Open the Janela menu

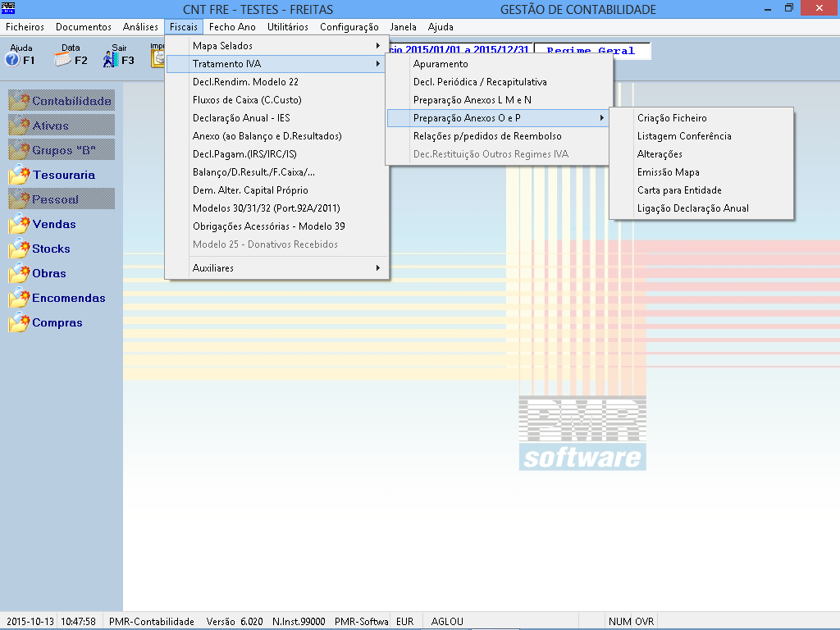click(x=404, y=27)
